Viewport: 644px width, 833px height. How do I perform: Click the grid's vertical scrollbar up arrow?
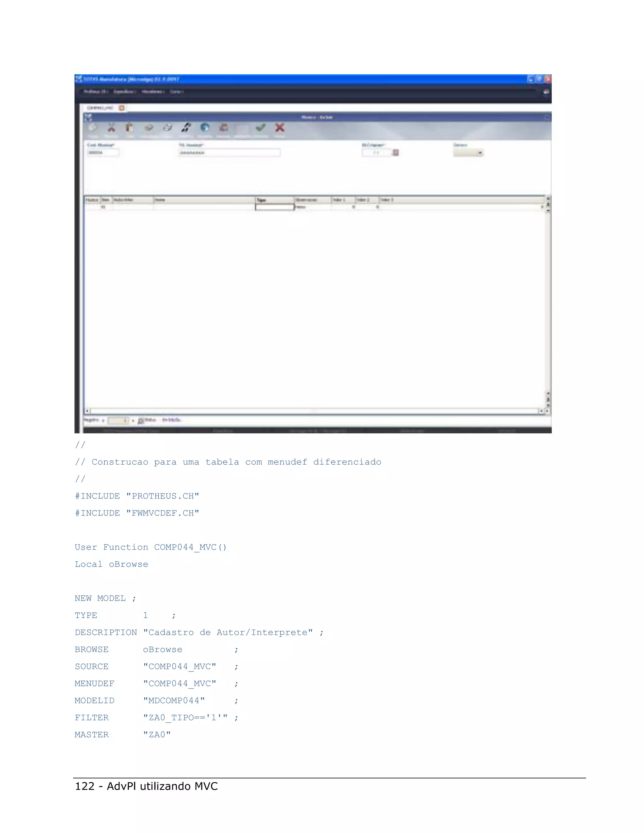coord(548,199)
